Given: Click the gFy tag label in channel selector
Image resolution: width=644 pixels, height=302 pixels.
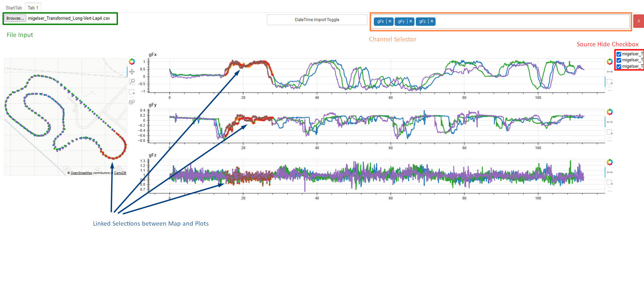Looking at the screenshot, I should click(x=401, y=21).
